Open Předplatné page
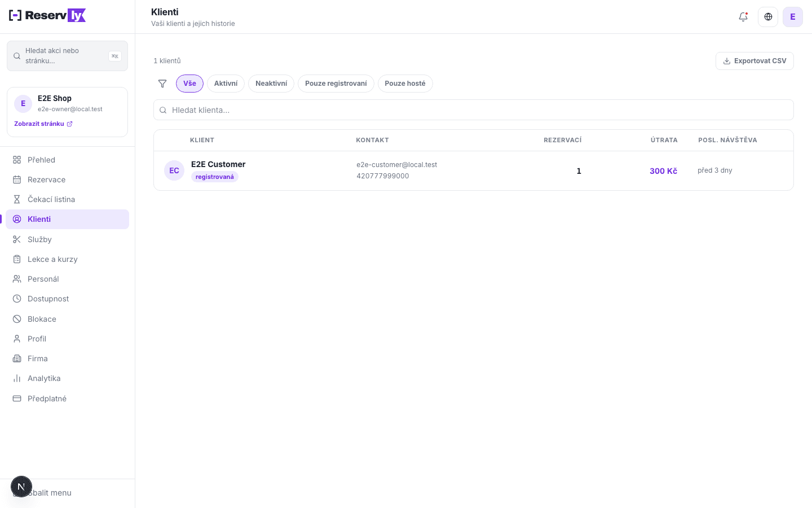 click(67, 398)
